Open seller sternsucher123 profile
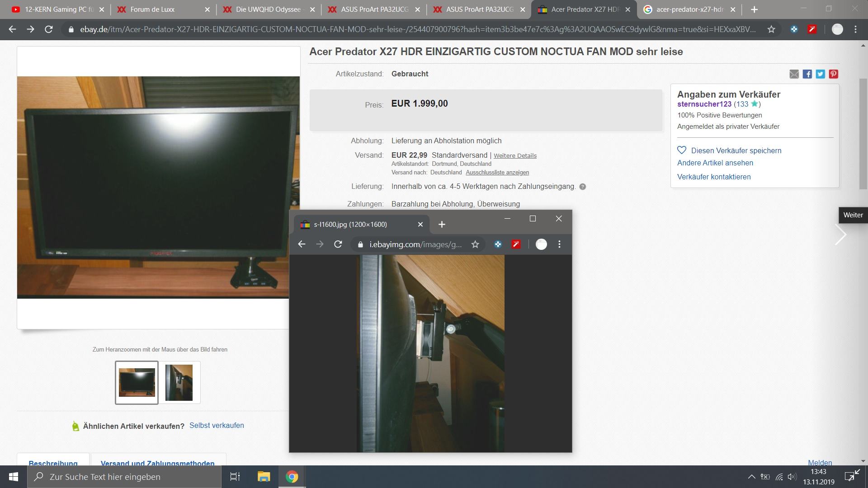Image resolution: width=868 pixels, height=488 pixels. click(x=704, y=104)
